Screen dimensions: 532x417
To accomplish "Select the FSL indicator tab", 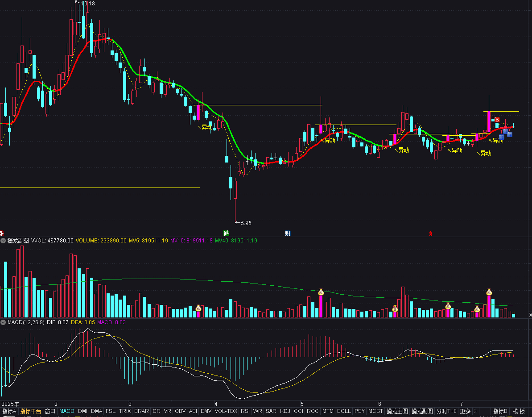I will coord(111,411).
